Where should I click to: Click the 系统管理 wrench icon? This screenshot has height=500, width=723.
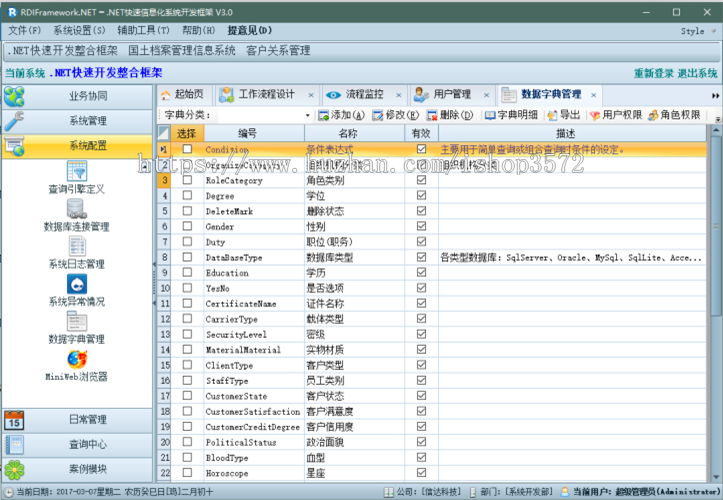pyautogui.click(x=14, y=121)
